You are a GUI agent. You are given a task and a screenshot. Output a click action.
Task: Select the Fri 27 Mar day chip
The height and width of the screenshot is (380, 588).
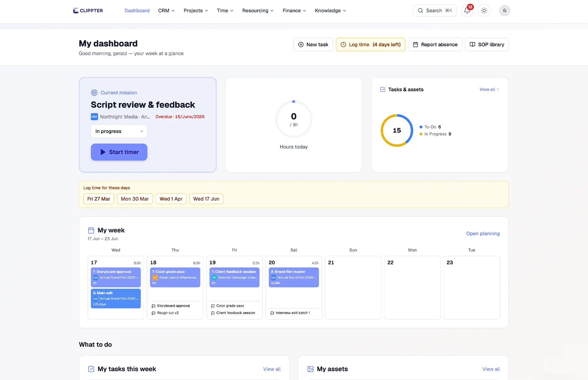point(99,199)
